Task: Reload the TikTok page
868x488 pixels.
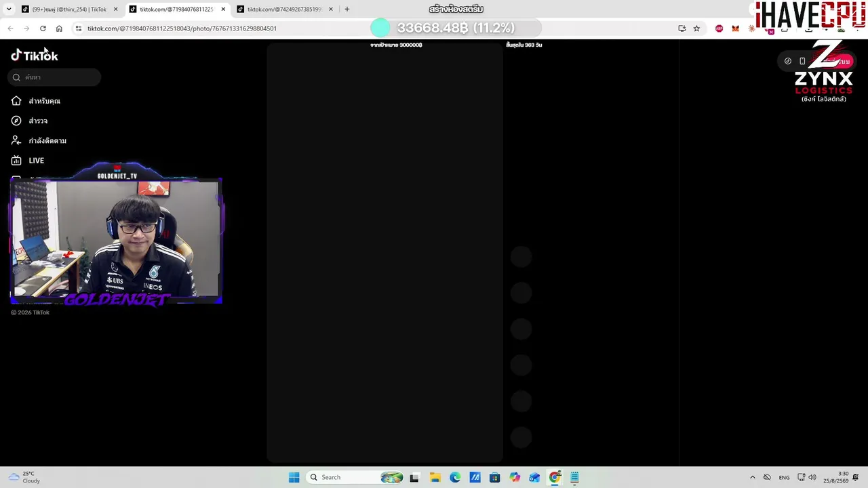Action: click(43, 28)
